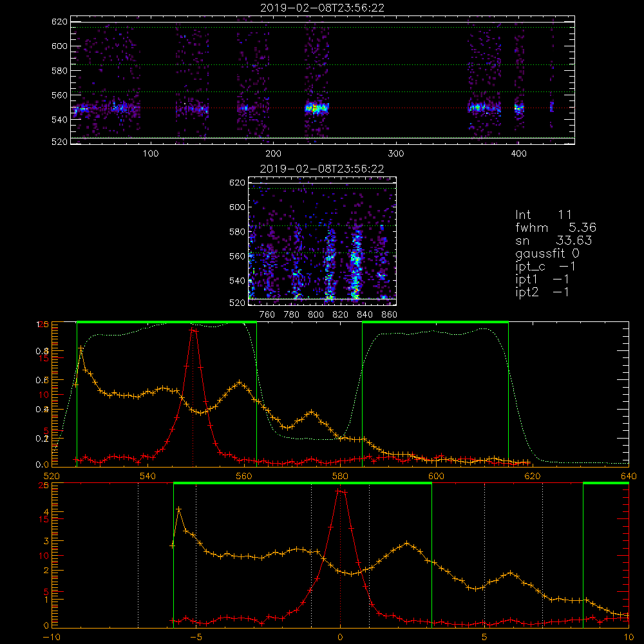This screenshot has height=644, width=644.
Task: Click x-axis label 860 on middle image
Action: coord(390,315)
